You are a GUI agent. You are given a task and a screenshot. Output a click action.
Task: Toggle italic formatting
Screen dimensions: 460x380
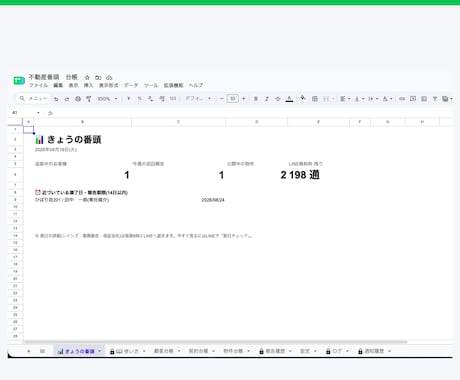[267, 99]
